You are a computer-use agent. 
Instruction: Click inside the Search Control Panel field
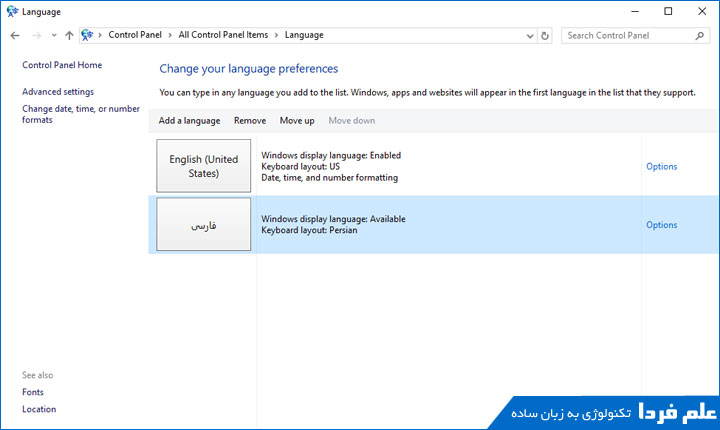pyautogui.click(x=625, y=35)
